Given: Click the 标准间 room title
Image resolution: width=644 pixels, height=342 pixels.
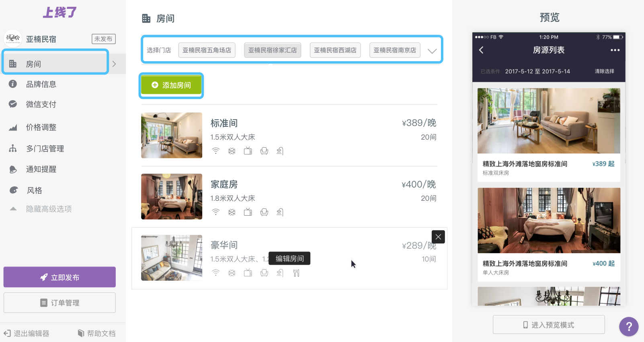Looking at the screenshot, I should (224, 123).
